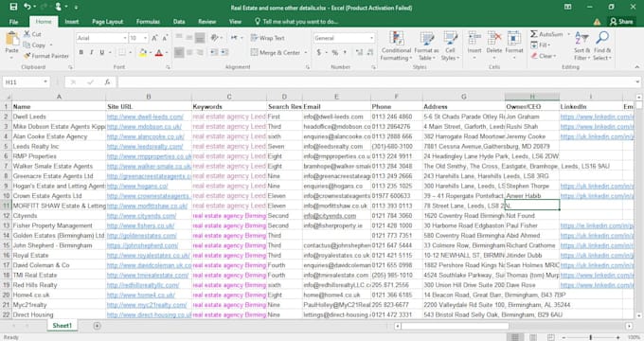The width and height of the screenshot is (644, 341).
Task: Open the dwell-leeds.com site URL link
Action: point(145,117)
